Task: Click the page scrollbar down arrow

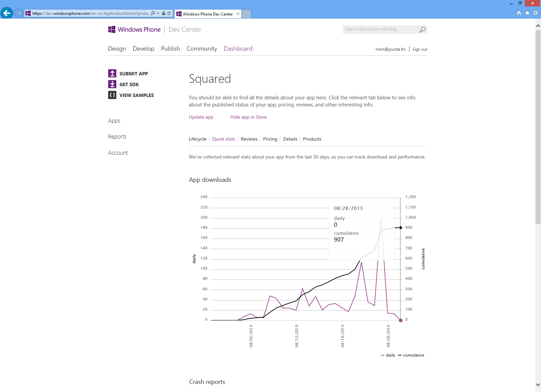Action: 538,385
